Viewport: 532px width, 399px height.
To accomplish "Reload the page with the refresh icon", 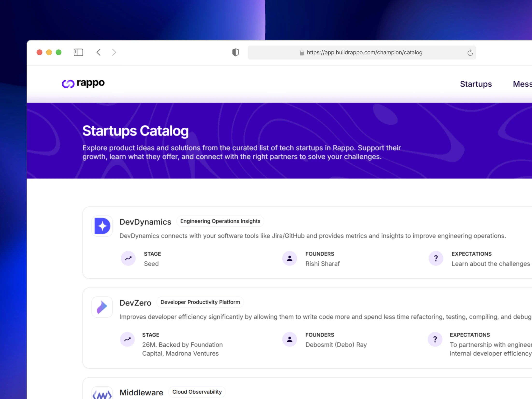I will [470, 53].
